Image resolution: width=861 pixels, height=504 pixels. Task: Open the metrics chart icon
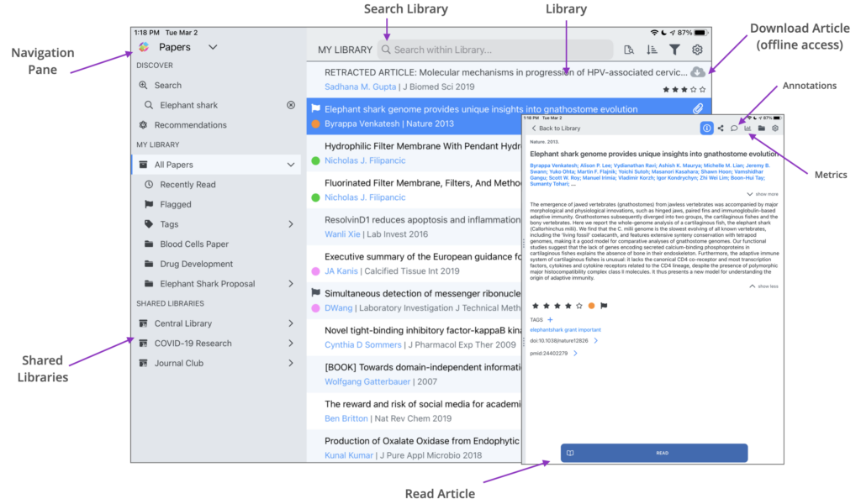(x=747, y=129)
